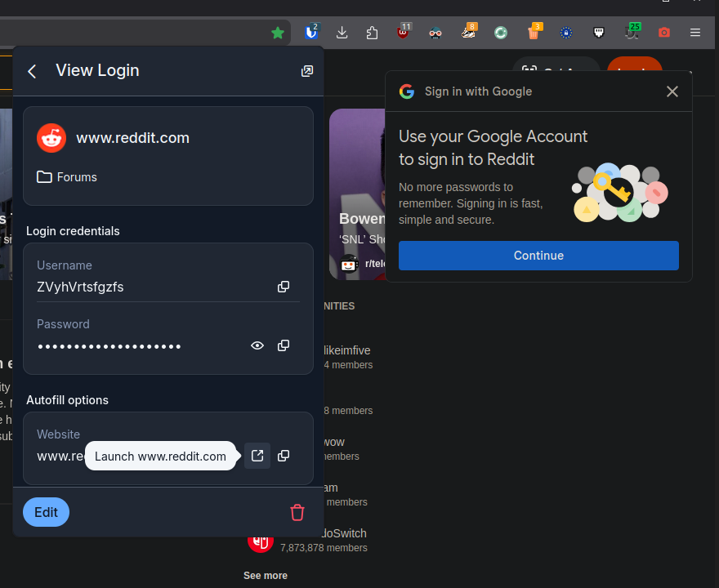Click extension icon with green 25 badge
This screenshot has height=588, width=719.
[x=632, y=31]
